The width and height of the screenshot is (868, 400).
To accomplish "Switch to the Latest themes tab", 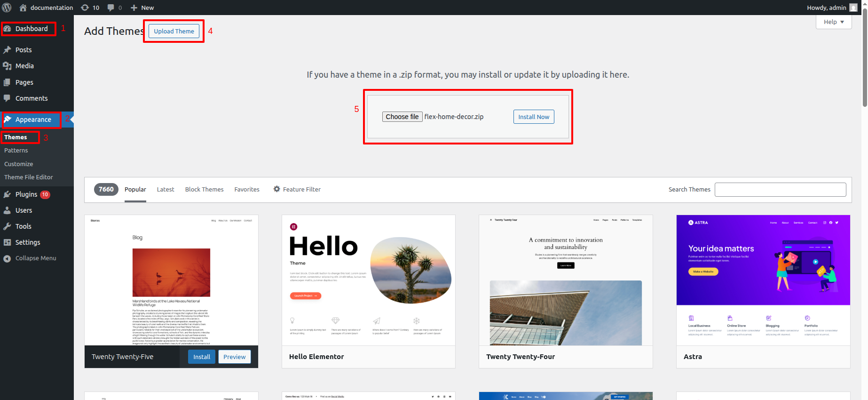I will click(165, 189).
